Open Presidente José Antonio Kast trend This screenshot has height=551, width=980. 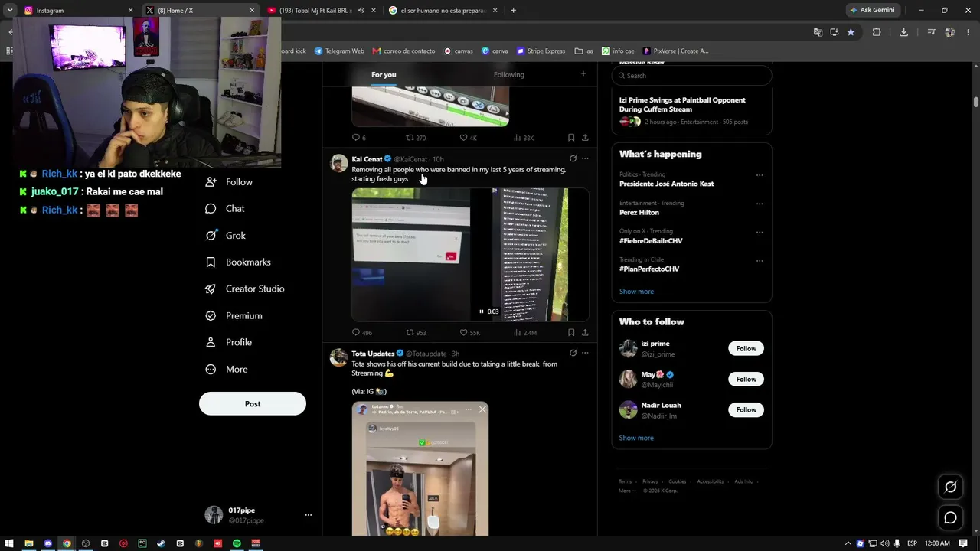click(x=666, y=184)
